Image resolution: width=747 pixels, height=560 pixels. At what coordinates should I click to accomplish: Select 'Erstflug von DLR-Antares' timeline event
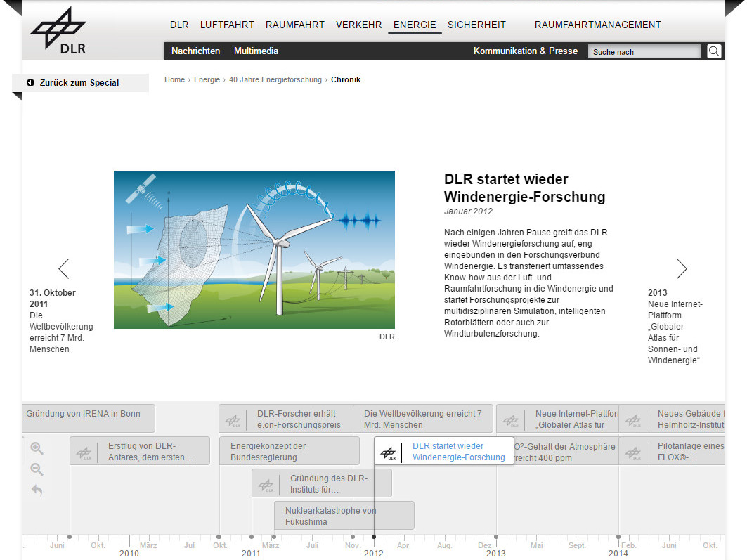click(x=140, y=451)
